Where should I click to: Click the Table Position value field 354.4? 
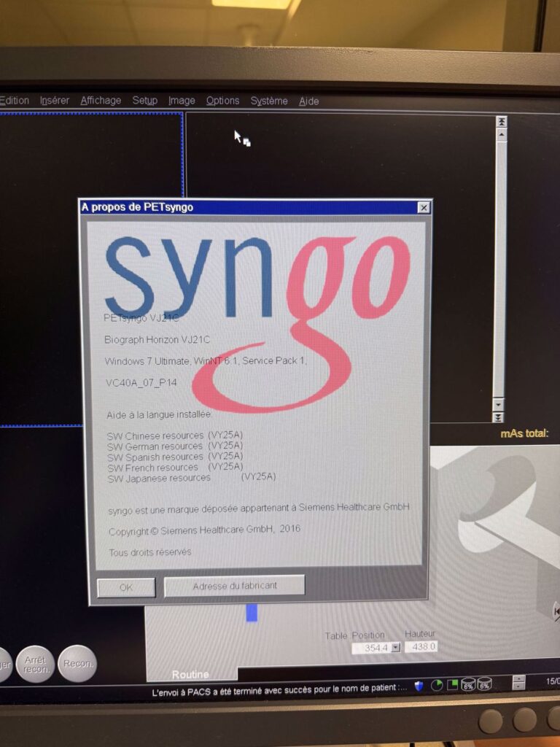coord(371,648)
